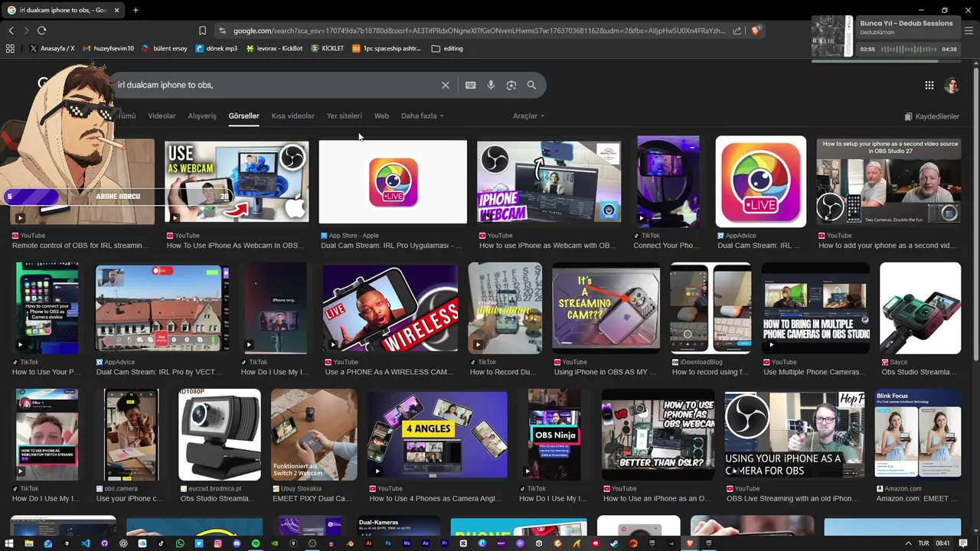The width and height of the screenshot is (980, 551).
Task: Open the on-screen keyboard input tool
Action: click(x=470, y=85)
